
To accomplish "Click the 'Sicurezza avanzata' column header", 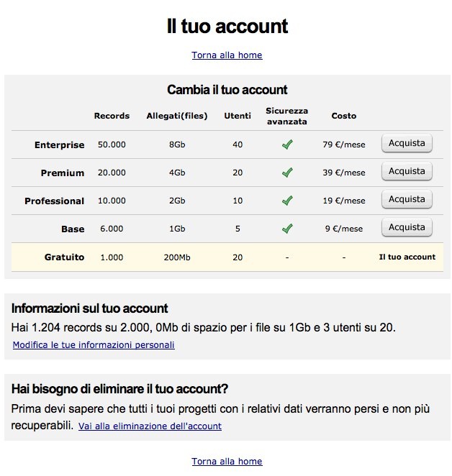I will [x=286, y=116].
